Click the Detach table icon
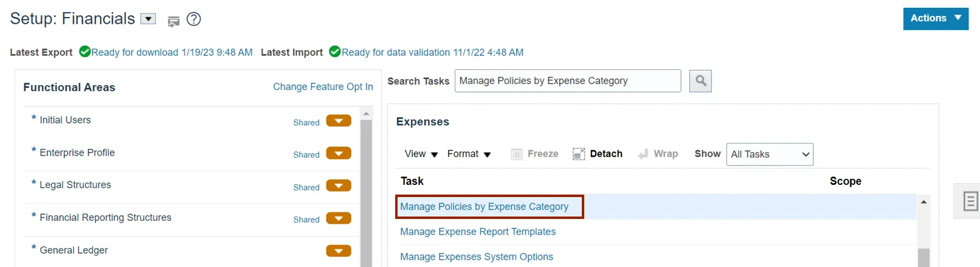The height and width of the screenshot is (267, 980). [x=579, y=154]
